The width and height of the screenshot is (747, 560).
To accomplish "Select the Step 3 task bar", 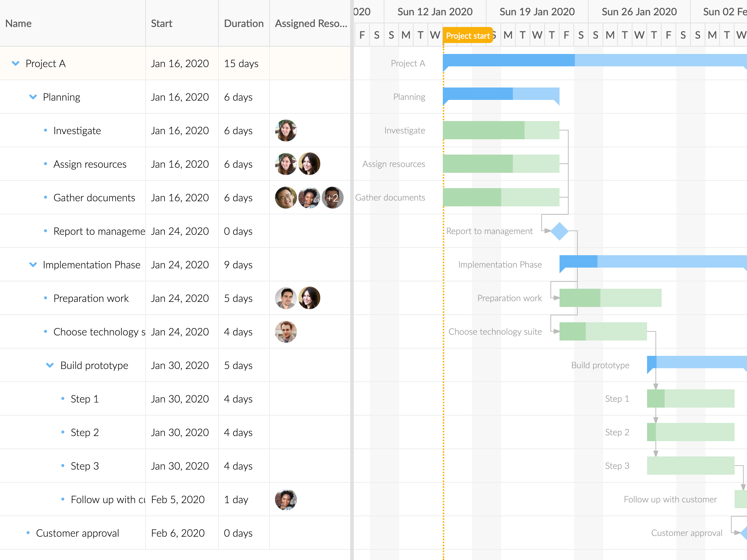I will point(690,466).
